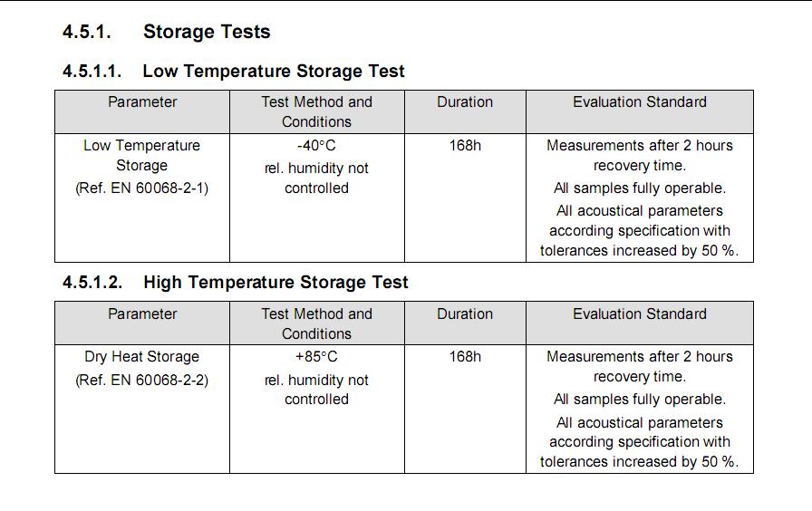Click "168h" in the dry heat table
Screen dimensions: 812x511
tap(465, 357)
